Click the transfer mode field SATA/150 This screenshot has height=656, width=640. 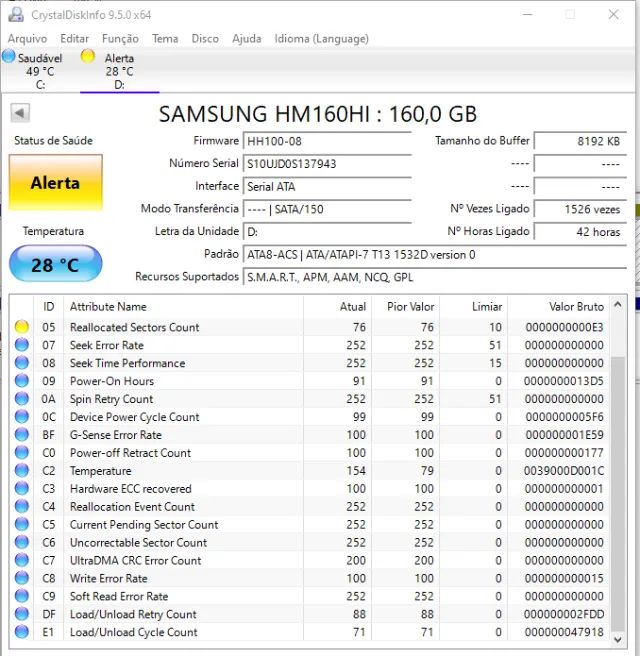coord(327,209)
